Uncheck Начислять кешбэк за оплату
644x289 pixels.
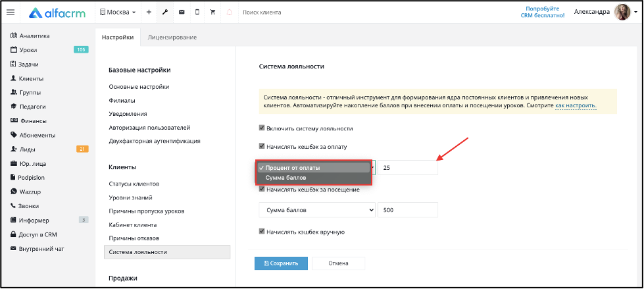pos(262,146)
